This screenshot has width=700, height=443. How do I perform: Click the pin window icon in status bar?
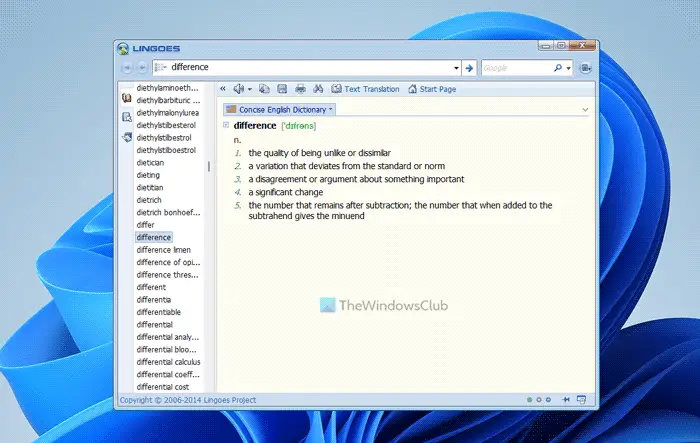566,399
